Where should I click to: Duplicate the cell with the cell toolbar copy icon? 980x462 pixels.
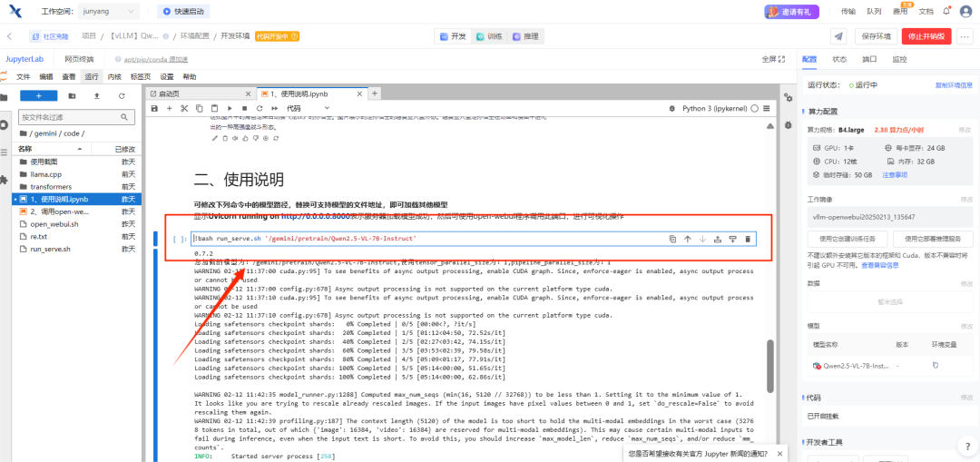(672, 239)
